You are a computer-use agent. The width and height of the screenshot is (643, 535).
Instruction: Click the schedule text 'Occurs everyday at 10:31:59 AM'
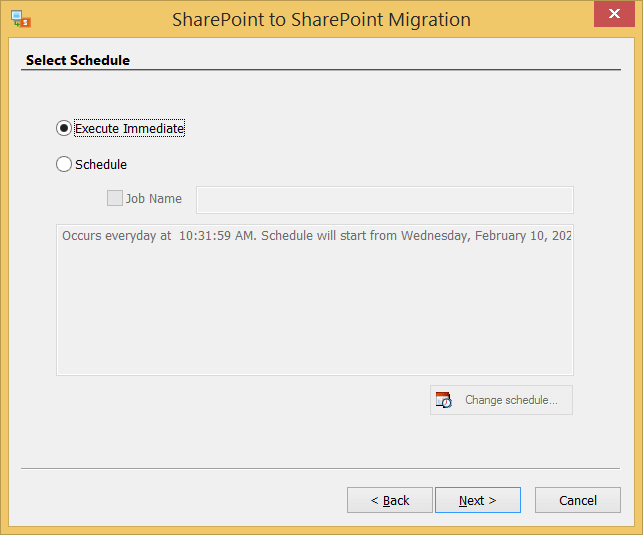point(159,236)
